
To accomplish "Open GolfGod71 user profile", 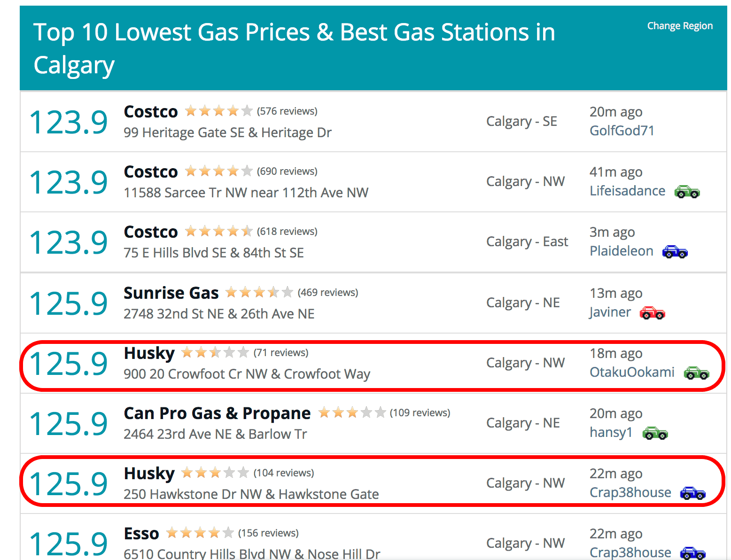I will 622,131.
